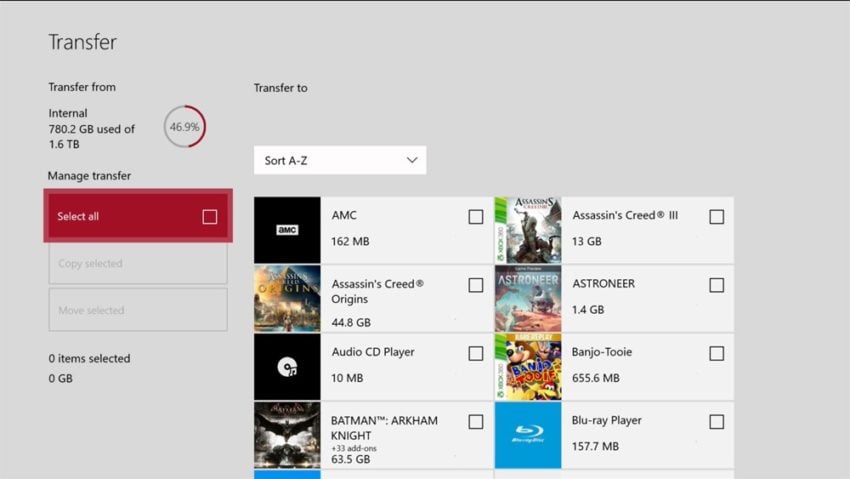Tick the Assassin's Creed III checkbox
850x479 pixels.
(x=716, y=217)
